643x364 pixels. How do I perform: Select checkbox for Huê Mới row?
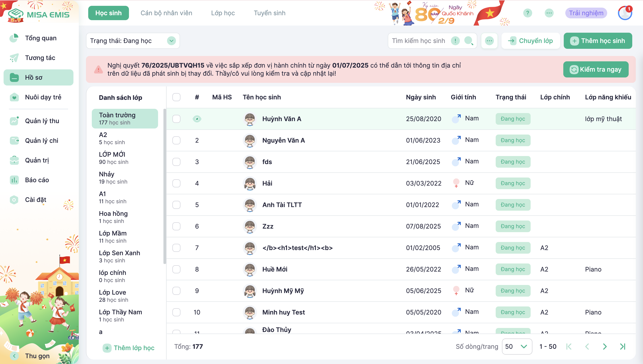tap(176, 269)
